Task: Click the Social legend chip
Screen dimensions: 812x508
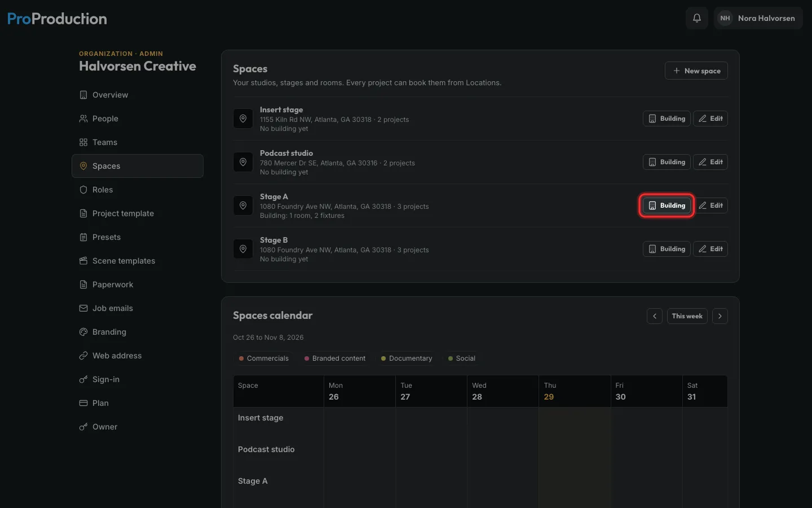Action: [x=462, y=358]
